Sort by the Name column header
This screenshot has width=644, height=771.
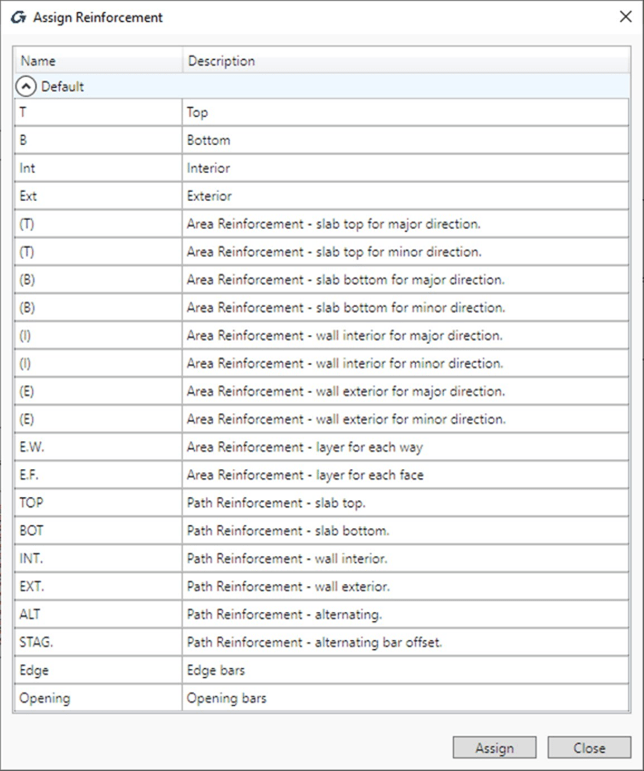click(97, 61)
